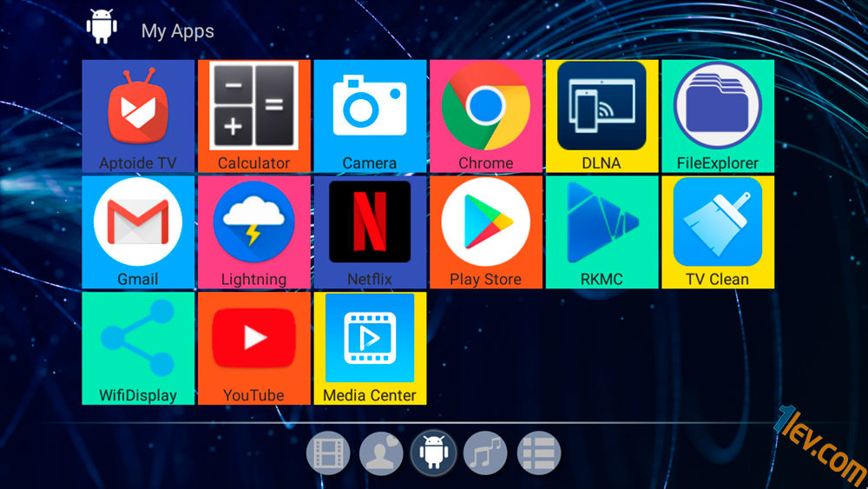Launch the Chrome browser

coord(486,116)
